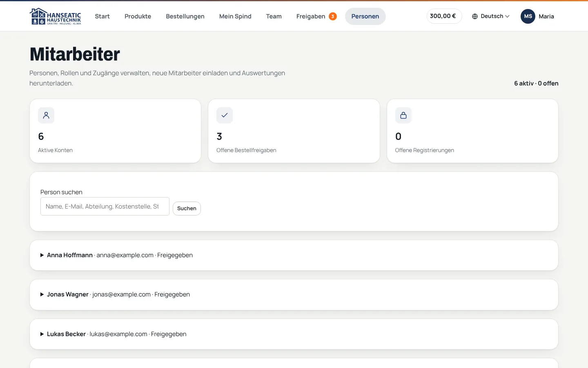Open Freigaben with 3 pending
Screen dimensions: 588x368
pos(316,16)
